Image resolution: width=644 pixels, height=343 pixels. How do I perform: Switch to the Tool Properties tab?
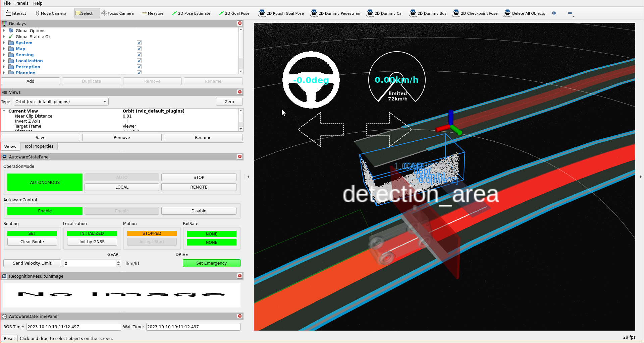(x=39, y=146)
